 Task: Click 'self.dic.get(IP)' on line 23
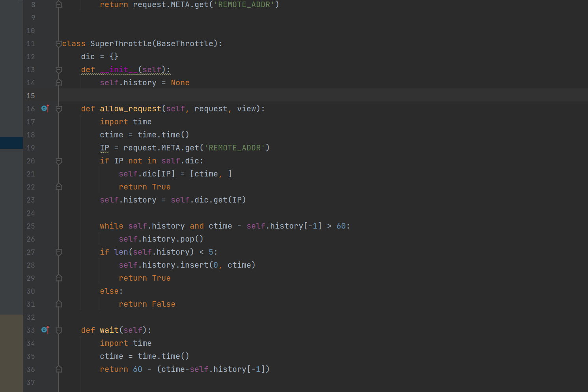point(209,200)
